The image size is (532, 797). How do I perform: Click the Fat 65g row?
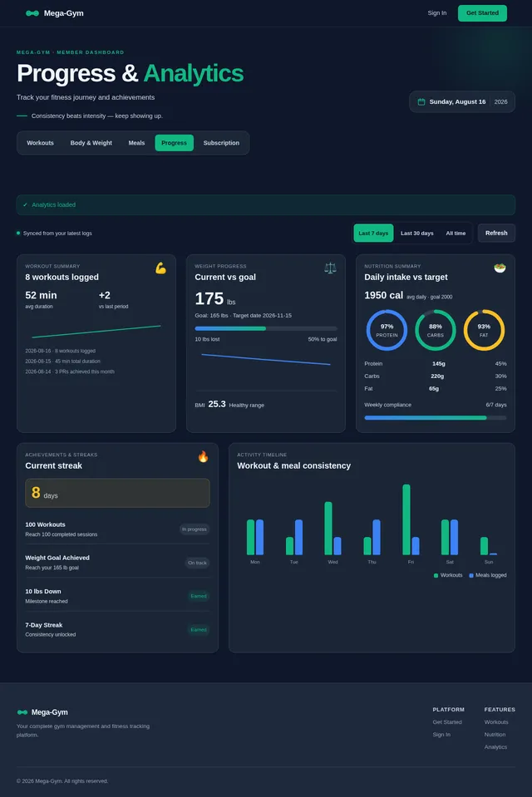pyautogui.click(x=436, y=389)
